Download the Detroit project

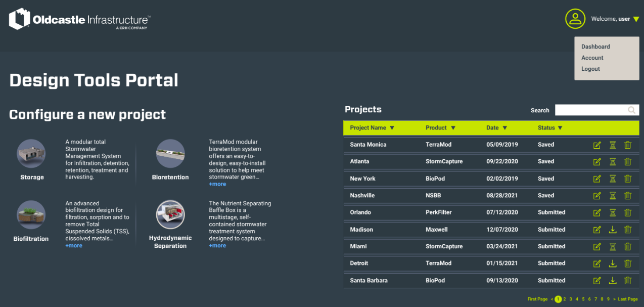[x=613, y=264]
